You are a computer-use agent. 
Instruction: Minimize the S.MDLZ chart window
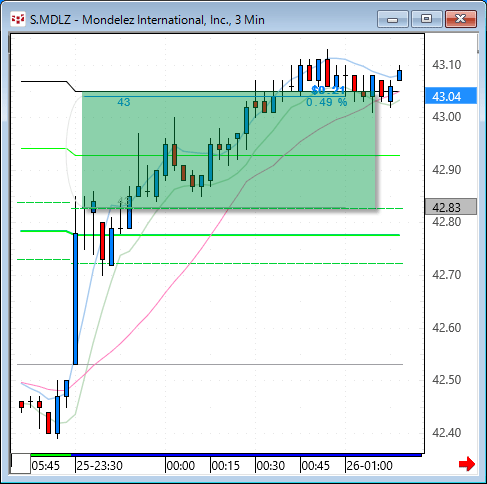393,19
